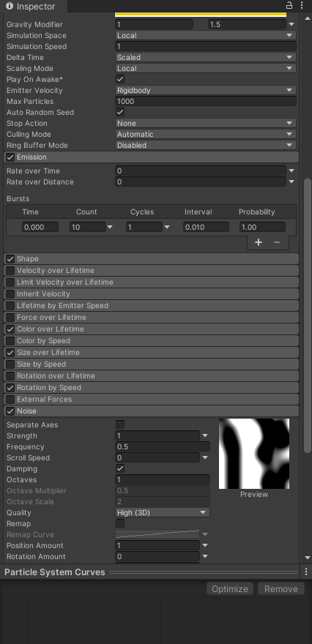Click the burst Interval field
Screen dimensions: 312x644
pos(206,227)
